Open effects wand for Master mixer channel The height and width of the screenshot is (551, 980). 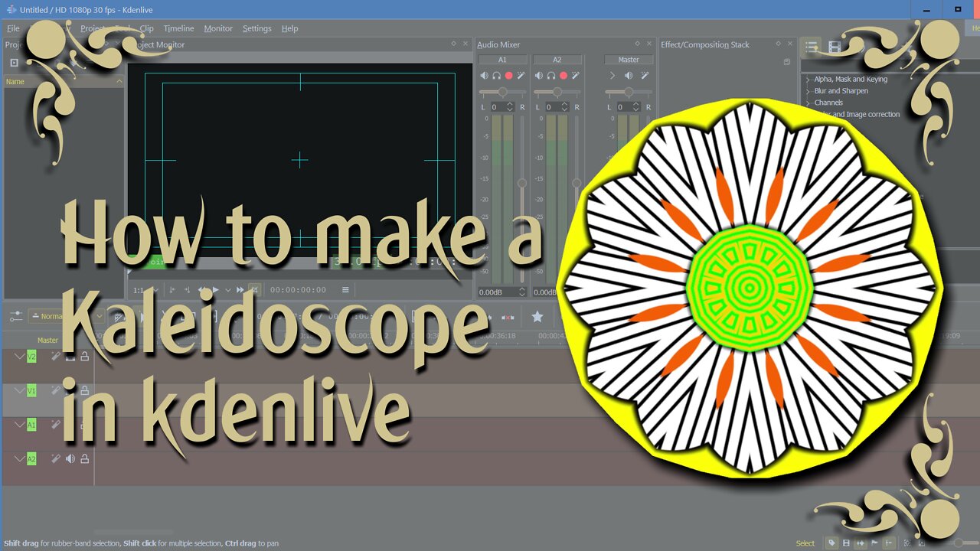click(645, 75)
